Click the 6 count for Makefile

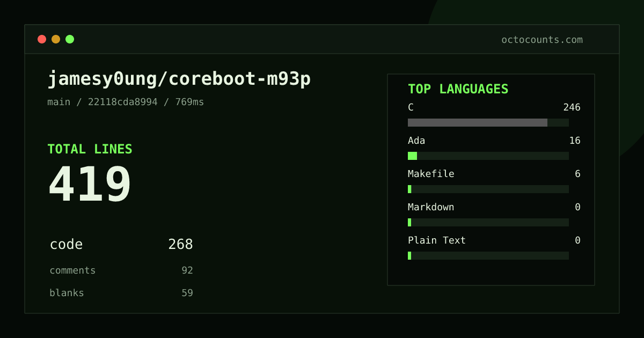point(577,174)
